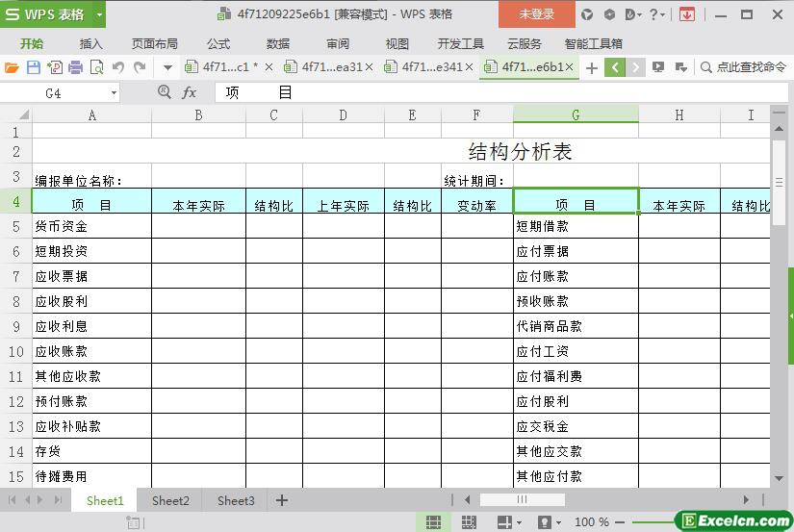Open the 审阅 ribbon tab
The height and width of the screenshot is (532, 794).
pos(338,44)
